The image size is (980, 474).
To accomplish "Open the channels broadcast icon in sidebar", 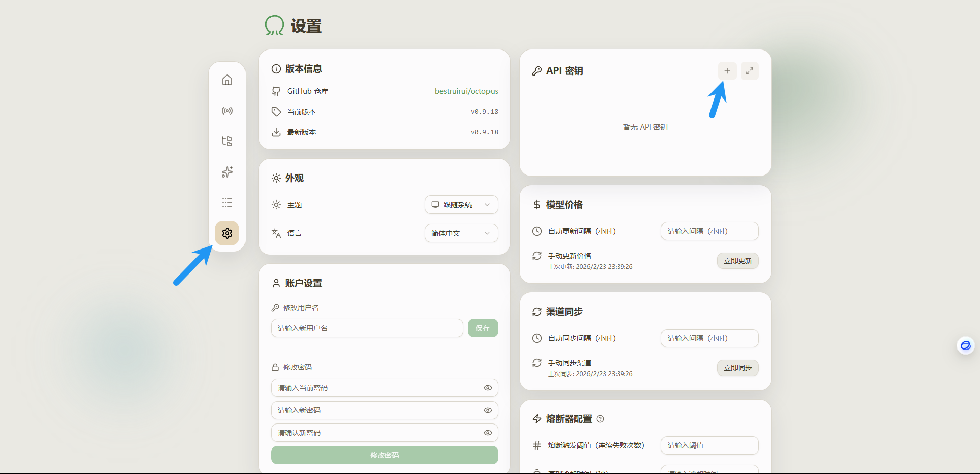I will click(227, 111).
